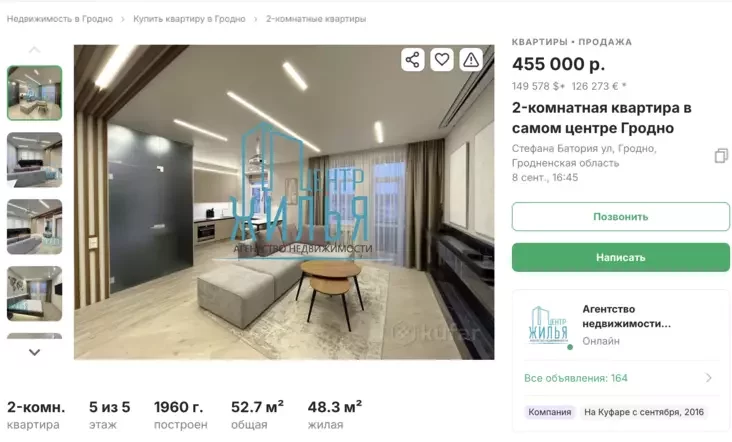Open agency name Агентство недвижимости
Image resolution: width=732 pixels, height=442 pixels.
626,316
